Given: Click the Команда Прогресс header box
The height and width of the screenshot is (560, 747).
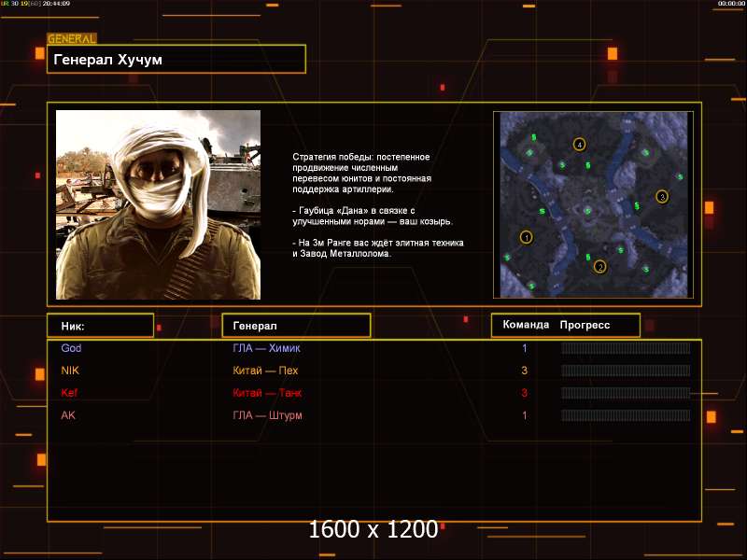Looking at the screenshot, I should (x=565, y=325).
